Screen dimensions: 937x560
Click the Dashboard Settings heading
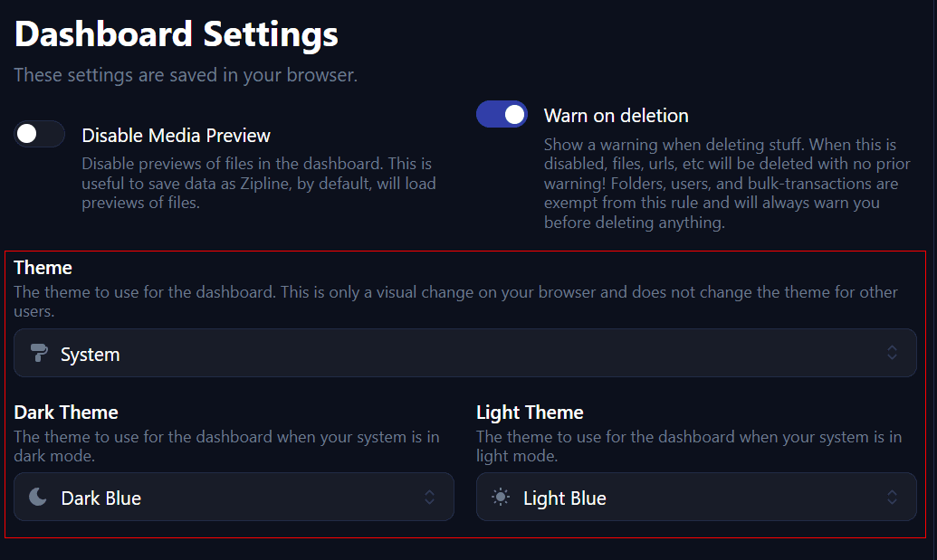tap(176, 33)
